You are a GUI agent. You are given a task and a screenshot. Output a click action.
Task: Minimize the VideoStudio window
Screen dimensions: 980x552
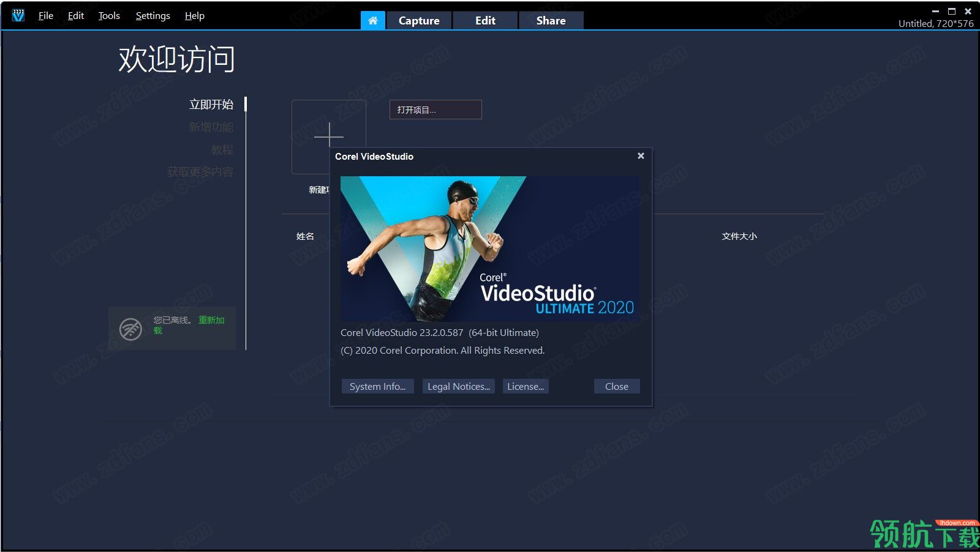tap(935, 11)
